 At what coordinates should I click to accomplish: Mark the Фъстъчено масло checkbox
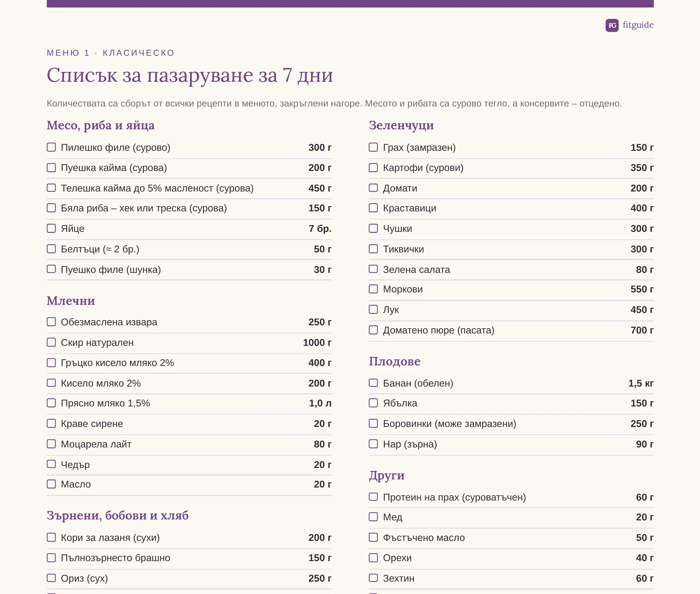(x=373, y=537)
